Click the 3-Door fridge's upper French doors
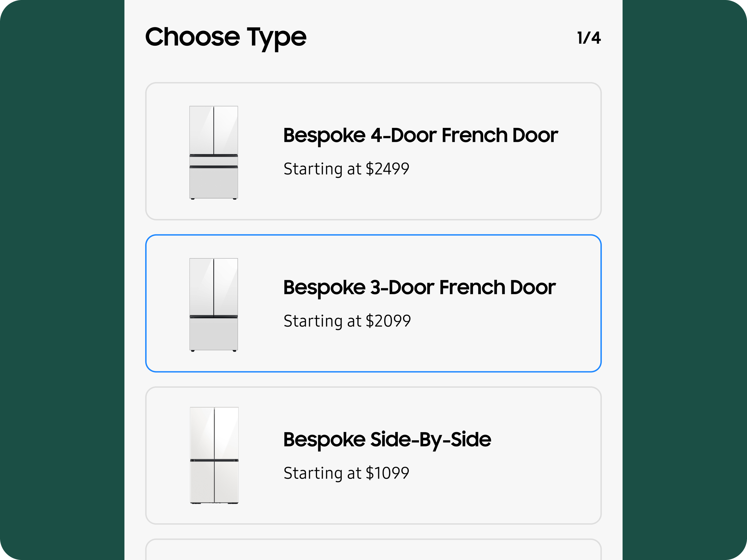 pyautogui.click(x=214, y=287)
